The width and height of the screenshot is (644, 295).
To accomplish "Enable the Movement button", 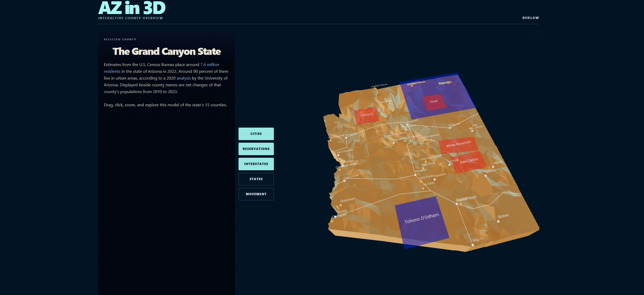I will tap(256, 194).
